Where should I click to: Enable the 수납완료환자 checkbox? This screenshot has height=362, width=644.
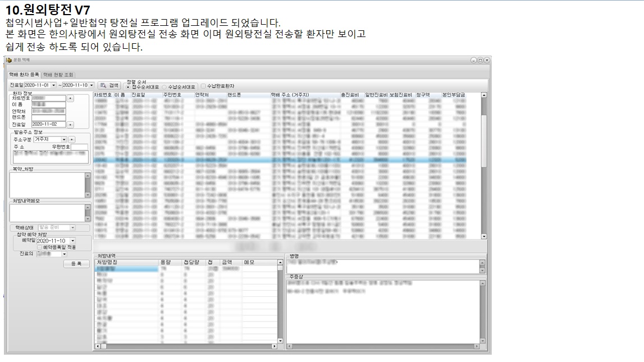pyautogui.click(x=203, y=86)
